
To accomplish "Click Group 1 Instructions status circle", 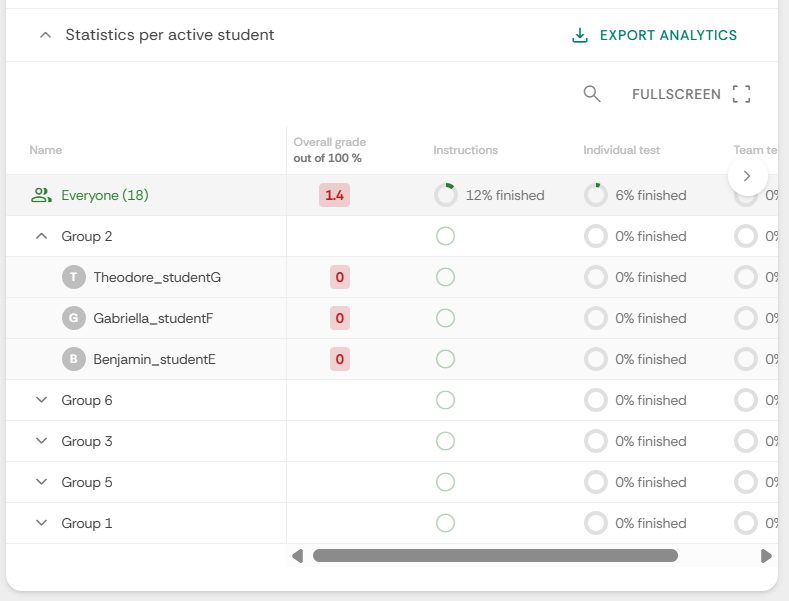I will pyautogui.click(x=445, y=523).
